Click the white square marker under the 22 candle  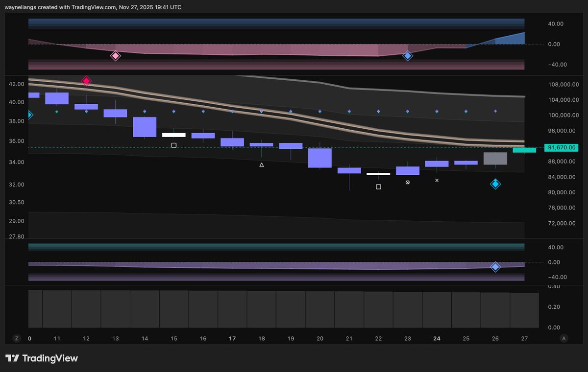(378, 186)
